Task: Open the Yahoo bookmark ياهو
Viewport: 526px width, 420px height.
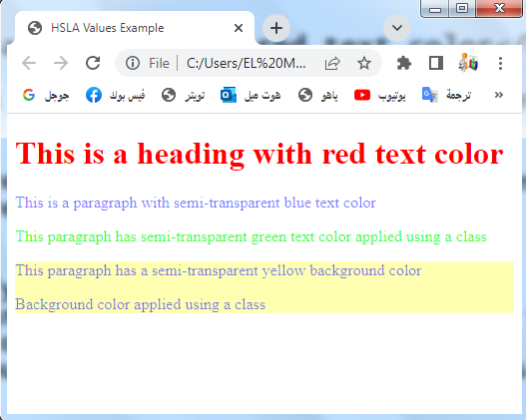Action: tap(318, 96)
